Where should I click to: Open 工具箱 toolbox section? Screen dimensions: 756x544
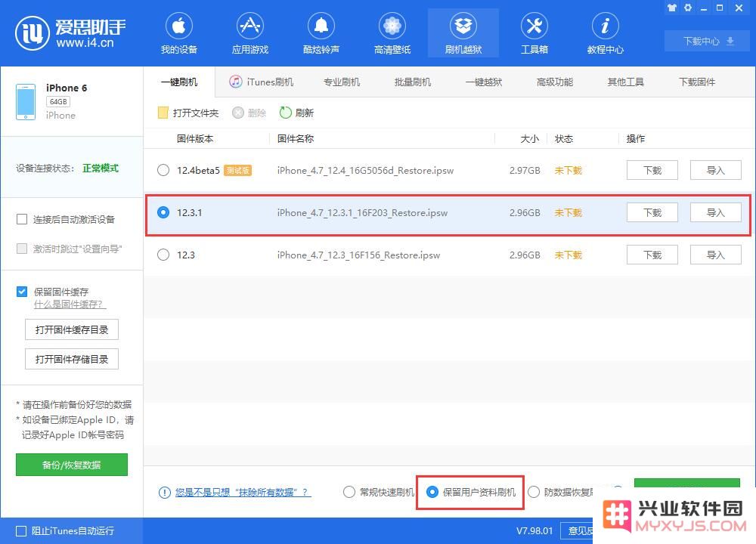click(x=534, y=34)
